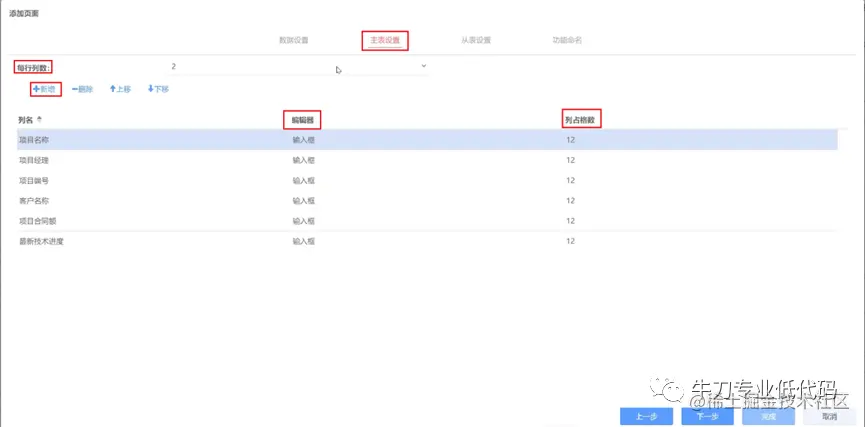This screenshot has width=865, height=427.
Task: Edit the editor cell for 最新技术进度
Action: coord(303,241)
